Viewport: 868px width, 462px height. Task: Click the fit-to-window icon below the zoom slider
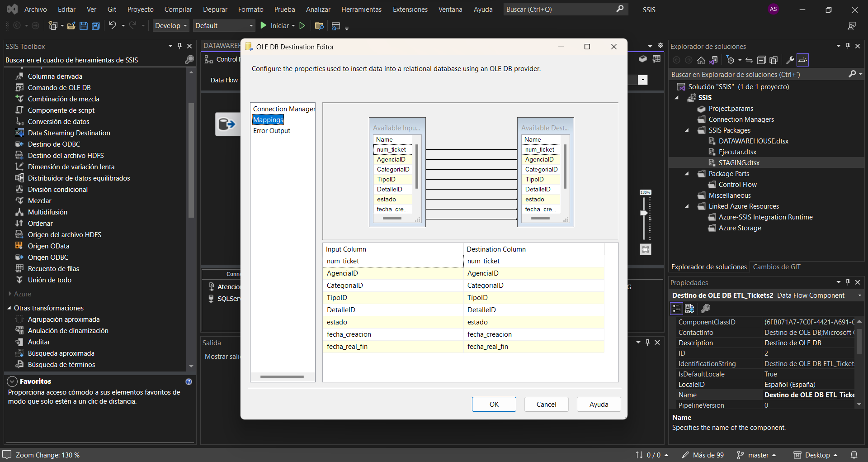point(646,249)
